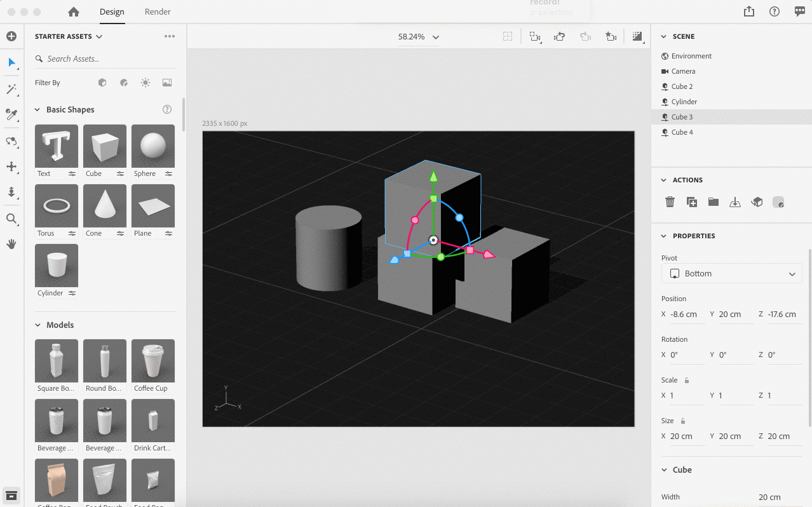Image resolution: width=812 pixels, height=507 pixels.
Task: Select the Pan camera tool
Action: pyautogui.click(x=11, y=166)
